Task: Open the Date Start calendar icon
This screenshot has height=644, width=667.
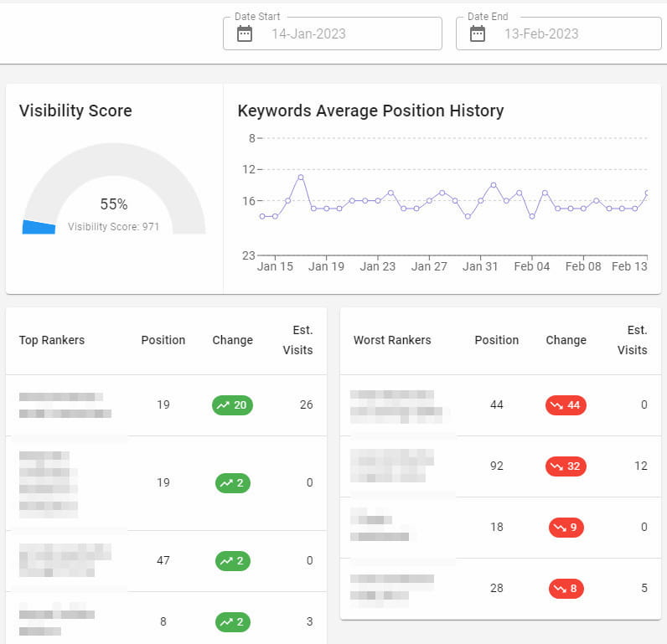Action: [245, 33]
